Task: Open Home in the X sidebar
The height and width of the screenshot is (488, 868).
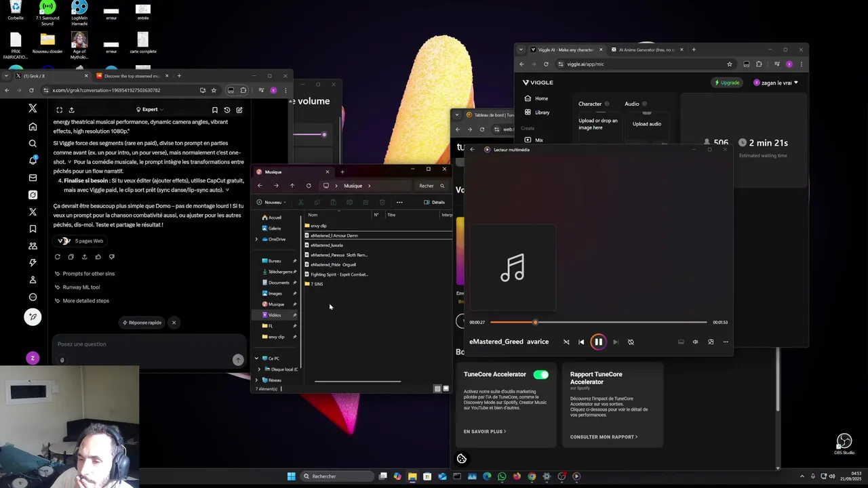Action: pyautogui.click(x=33, y=127)
